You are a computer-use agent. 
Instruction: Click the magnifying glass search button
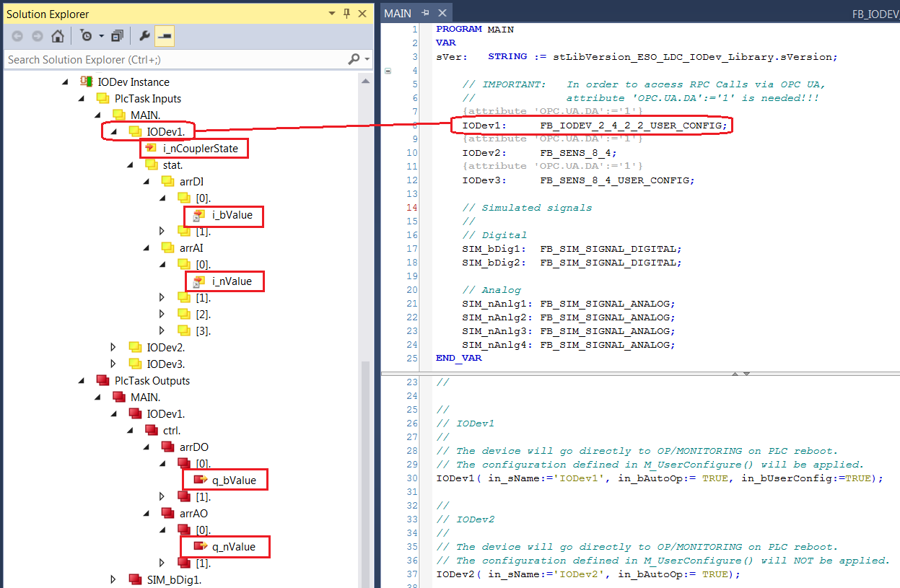click(354, 59)
